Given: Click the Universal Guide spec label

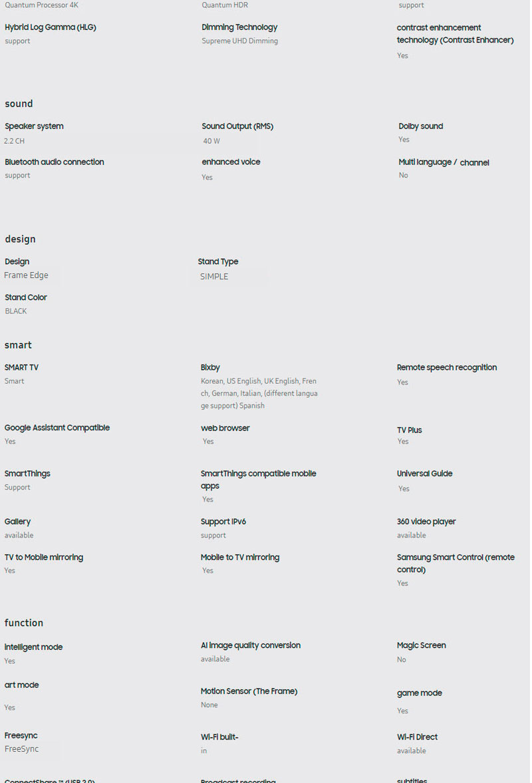Looking at the screenshot, I should pyautogui.click(x=424, y=474).
